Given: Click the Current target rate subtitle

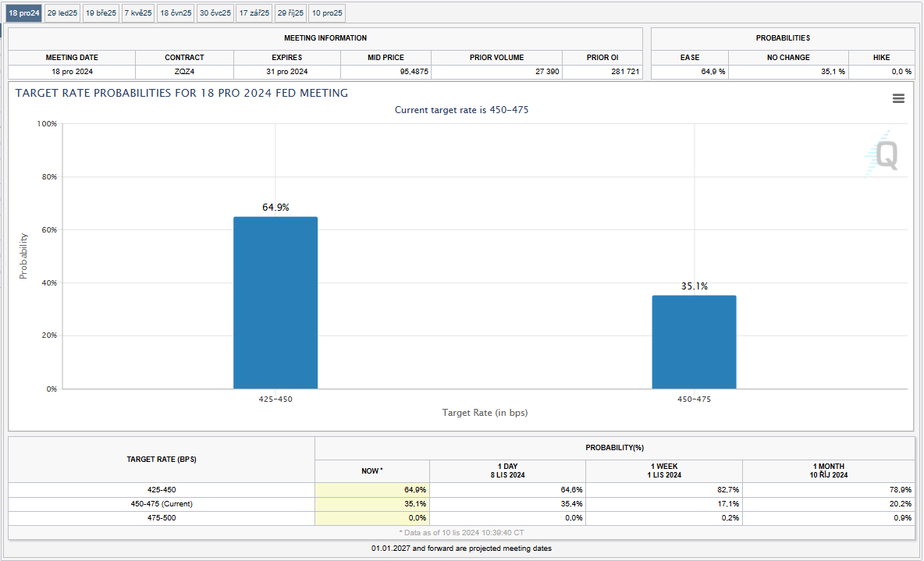Looking at the screenshot, I should (461, 110).
